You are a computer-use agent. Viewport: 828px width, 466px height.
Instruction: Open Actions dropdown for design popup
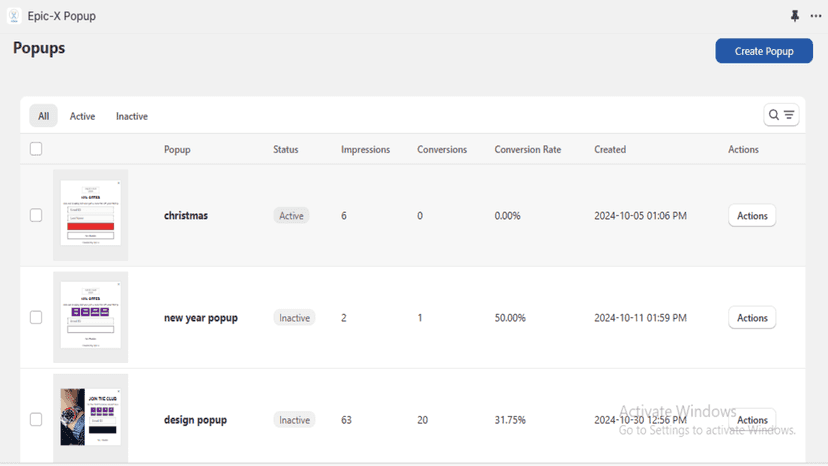(x=752, y=420)
